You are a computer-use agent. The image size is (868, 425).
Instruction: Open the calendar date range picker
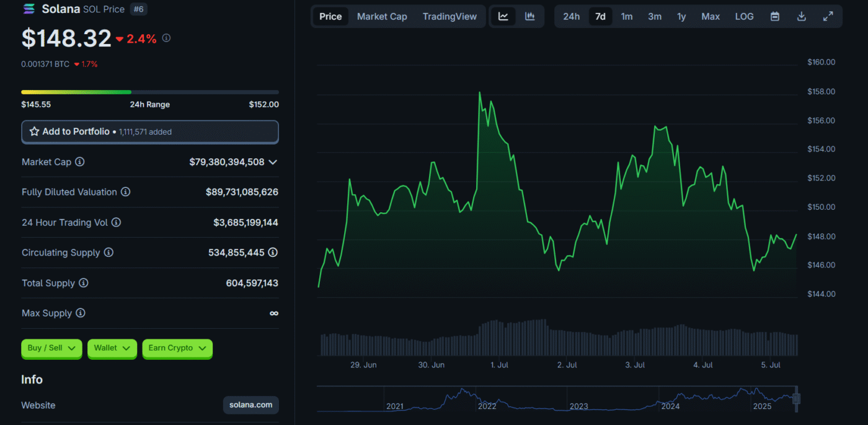tap(775, 17)
